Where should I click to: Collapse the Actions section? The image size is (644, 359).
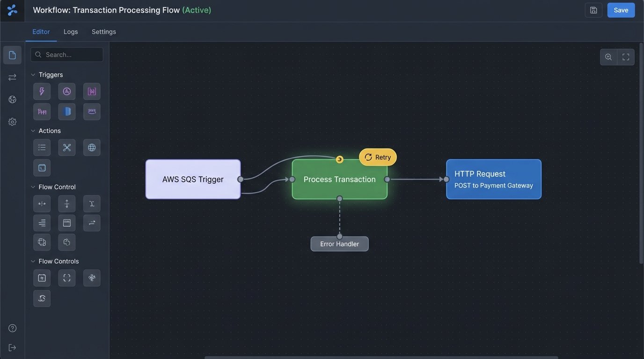click(32, 130)
